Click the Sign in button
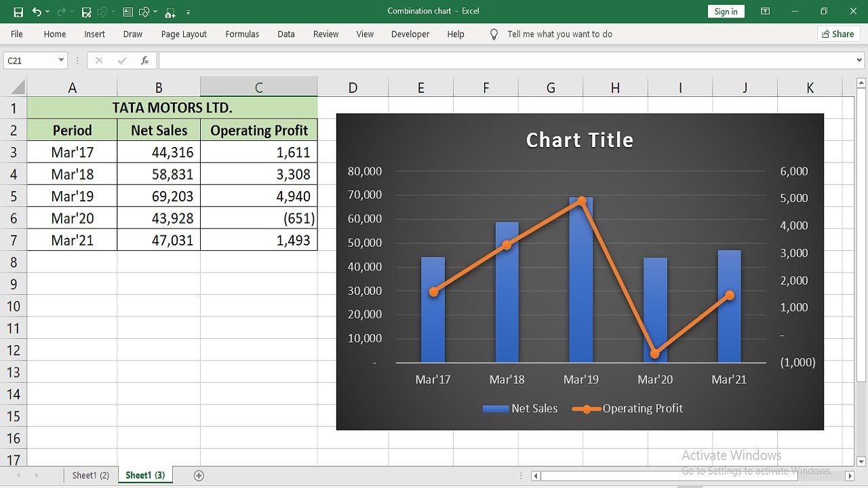 (726, 12)
